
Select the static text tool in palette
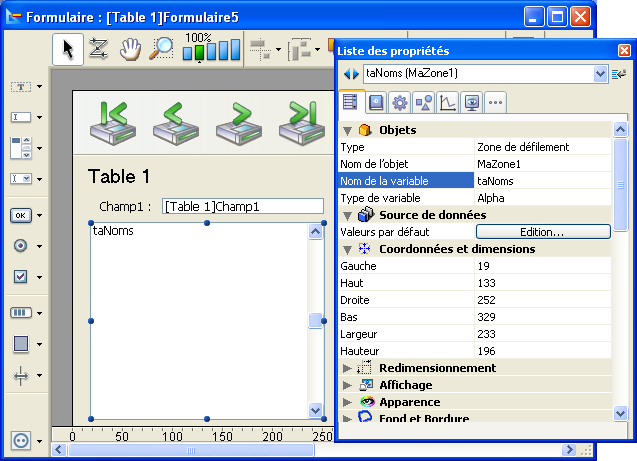[20, 87]
